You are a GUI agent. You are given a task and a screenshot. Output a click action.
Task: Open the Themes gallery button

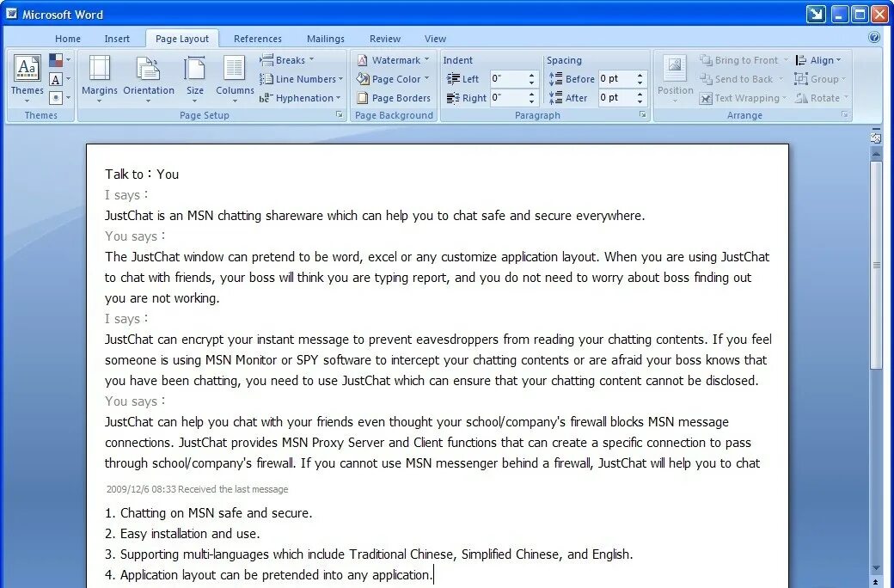pyautogui.click(x=27, y=79)
